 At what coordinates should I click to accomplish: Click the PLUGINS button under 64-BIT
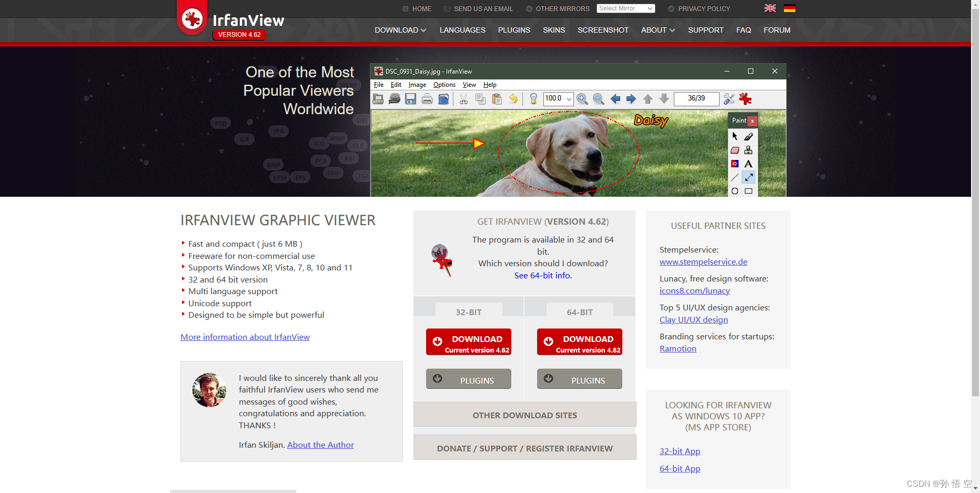pos(580,379)
